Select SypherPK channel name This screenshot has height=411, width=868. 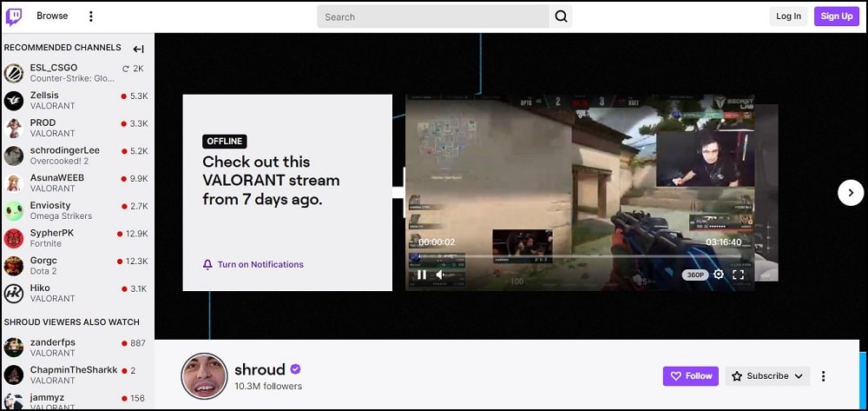click(52, 233)
